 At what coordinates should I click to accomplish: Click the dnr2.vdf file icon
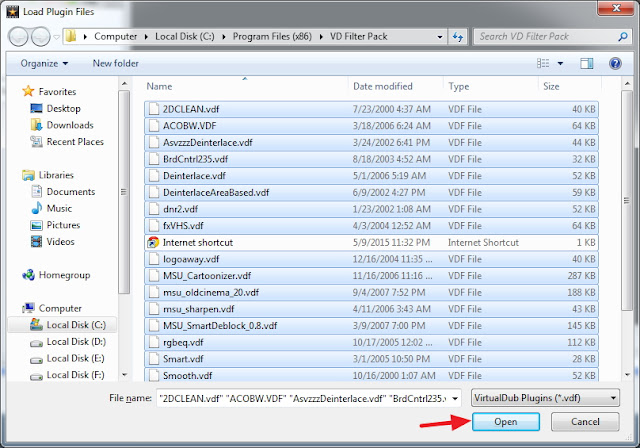154,209
